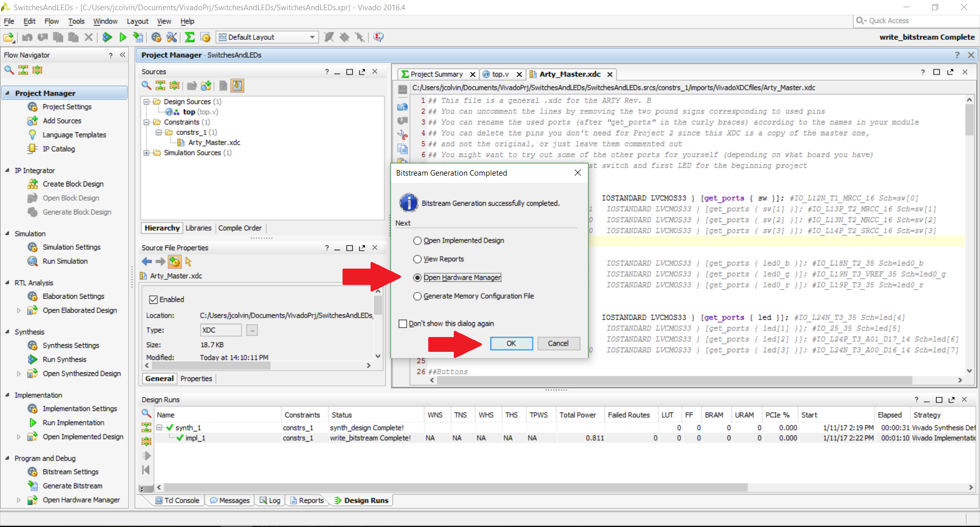Check Don't show this dialog again

pyautogui.click(x=403, y=324)
